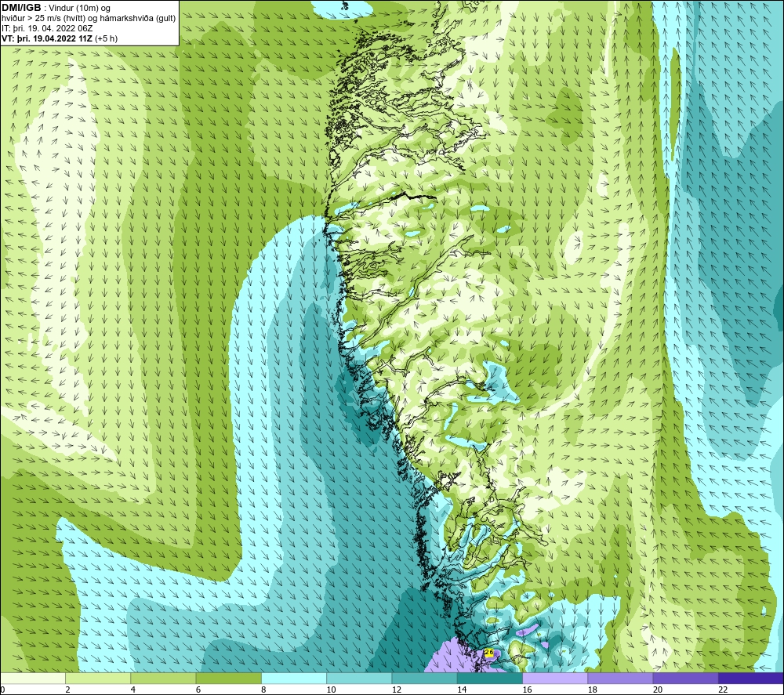Click the legend title line 'DMI/IGB : Vindur (10m) og'
The height and width of the screenshot is (695, 784).
coord(56,8)
